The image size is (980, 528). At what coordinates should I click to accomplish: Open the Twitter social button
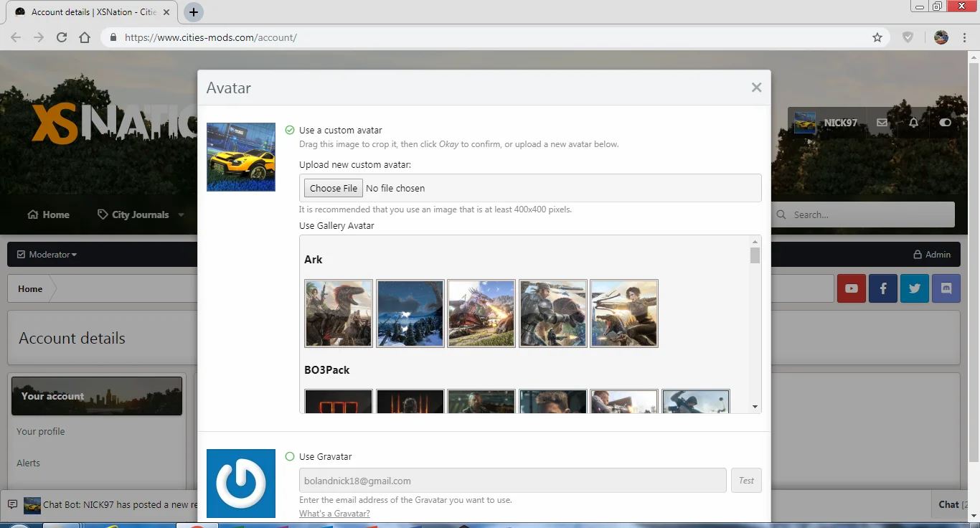pyautogui.click(x=915, y=288)
